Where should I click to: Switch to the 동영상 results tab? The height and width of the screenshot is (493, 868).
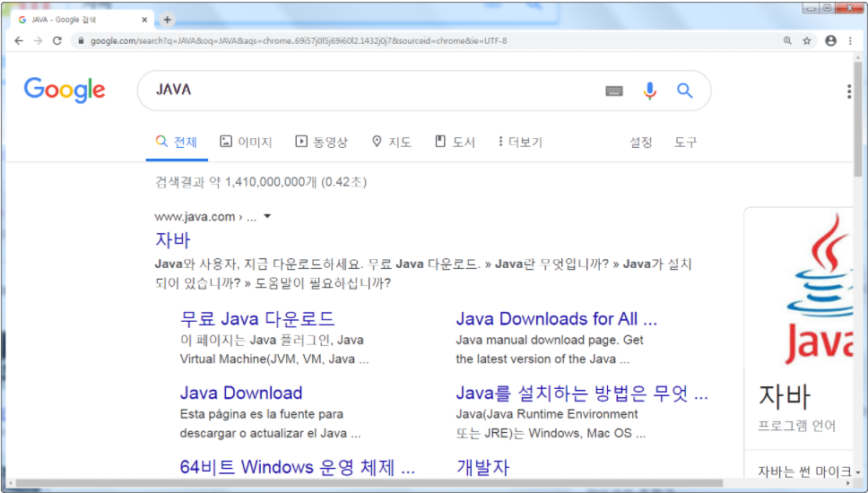[x=321, y=143]
